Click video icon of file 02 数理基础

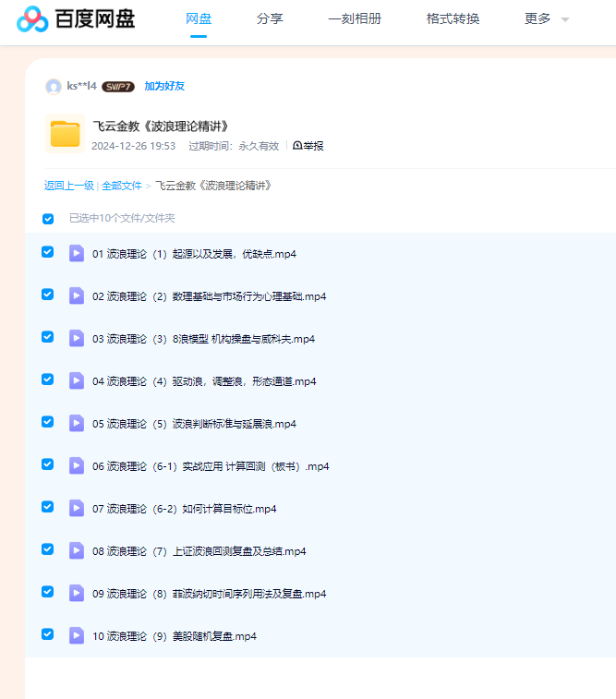click(77, 295)
